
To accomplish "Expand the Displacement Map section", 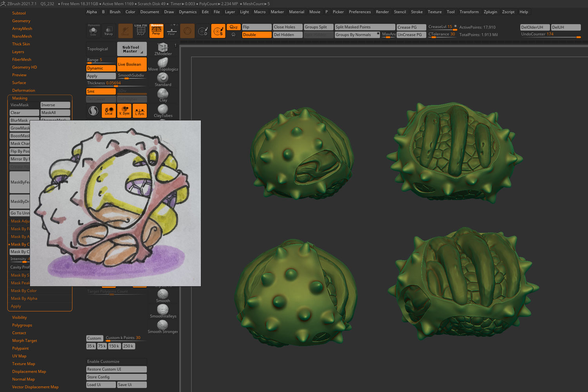I will [29, 372].
